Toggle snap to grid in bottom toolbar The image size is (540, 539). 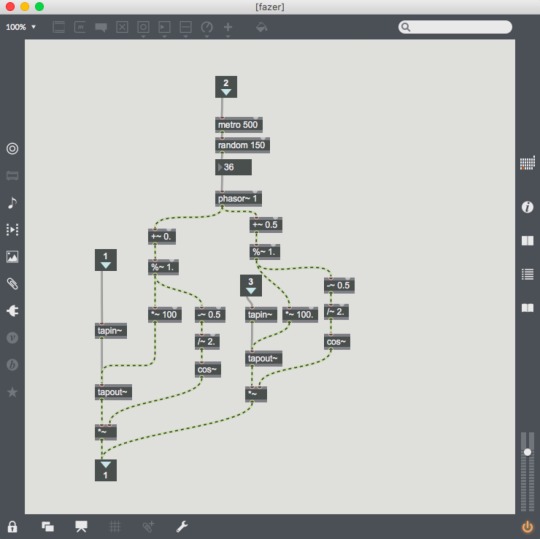148,526
